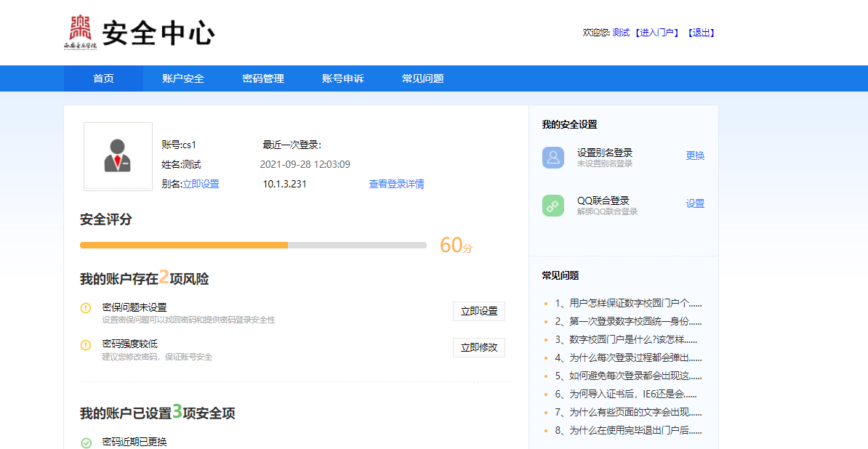Click the orange security score progress bar
Viewport: 868px width, 449px height.
coord(184,246)
